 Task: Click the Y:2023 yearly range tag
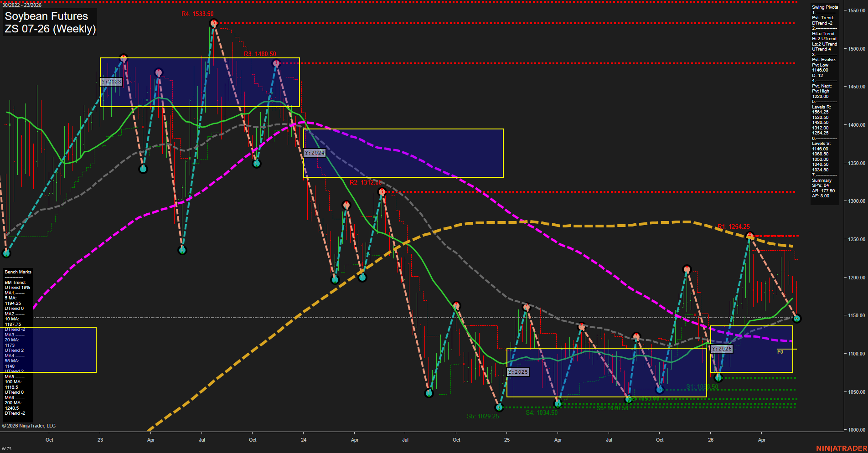click(x=111, y=82)
